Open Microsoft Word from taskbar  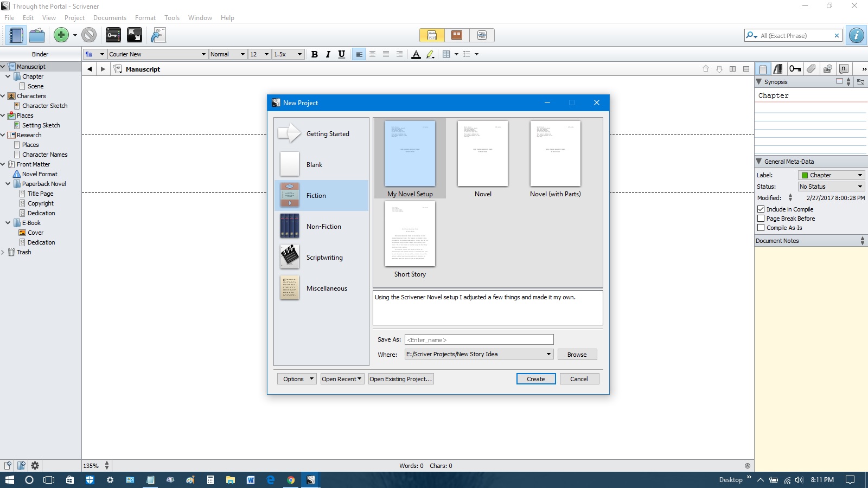pos(251,480)
